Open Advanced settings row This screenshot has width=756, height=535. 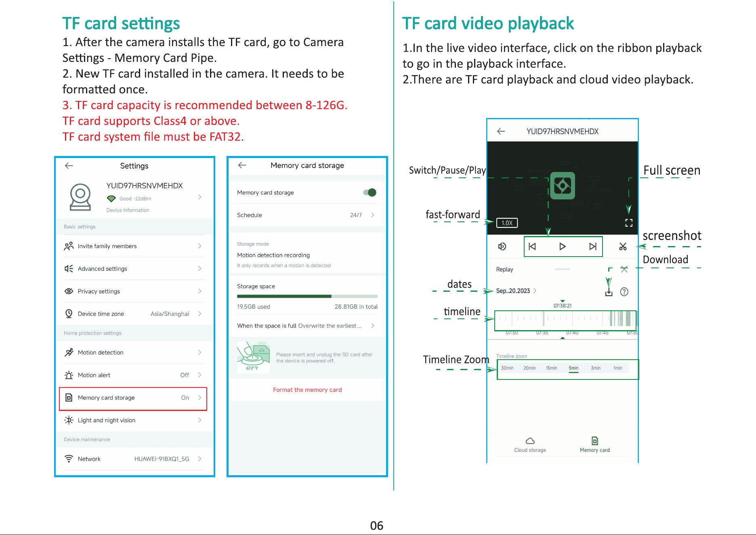point(134,269)
